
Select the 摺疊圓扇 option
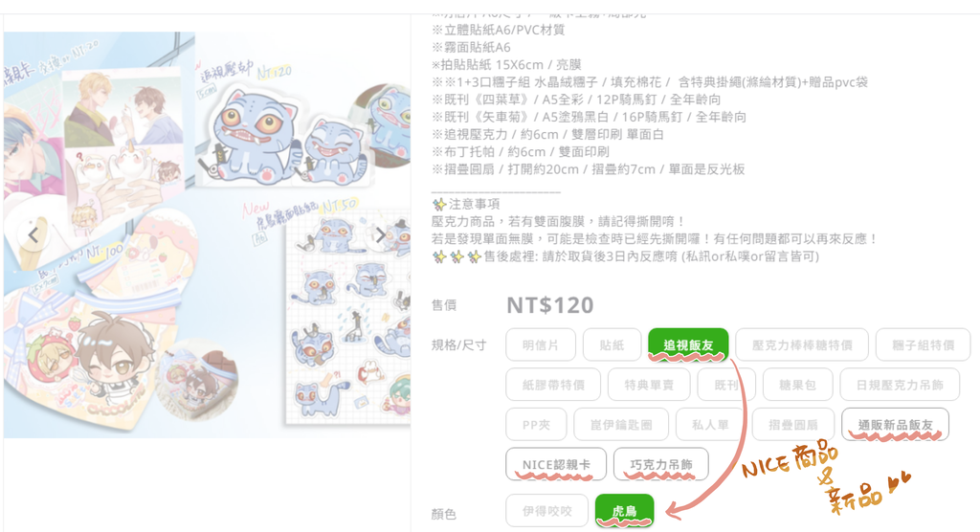(793, 425)
